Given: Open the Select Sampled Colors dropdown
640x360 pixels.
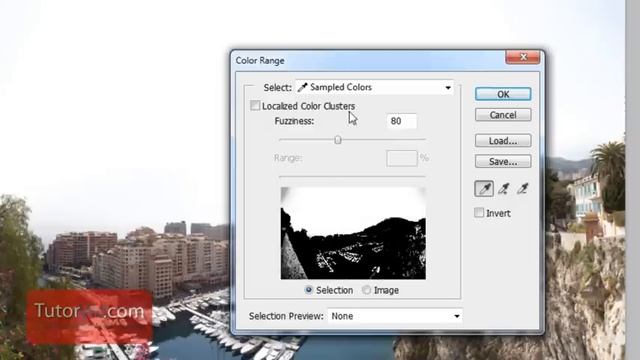Looking at the screenshot, I should [x=374, y=87].
